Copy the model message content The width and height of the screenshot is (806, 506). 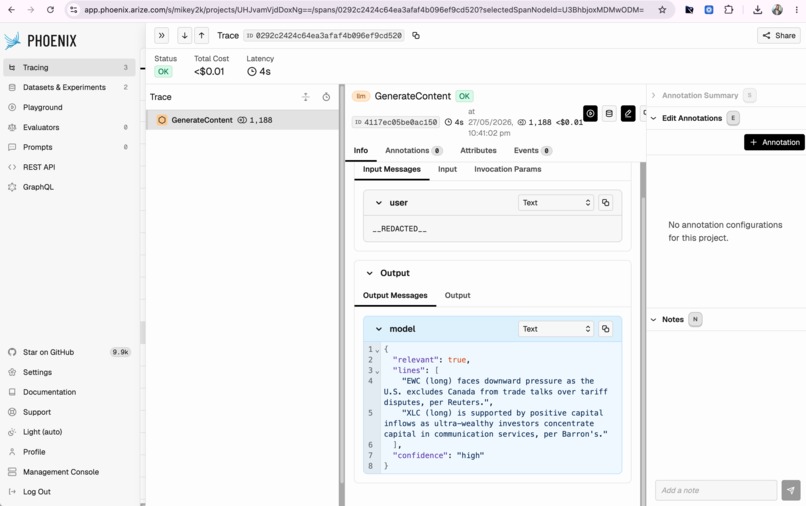606,329
